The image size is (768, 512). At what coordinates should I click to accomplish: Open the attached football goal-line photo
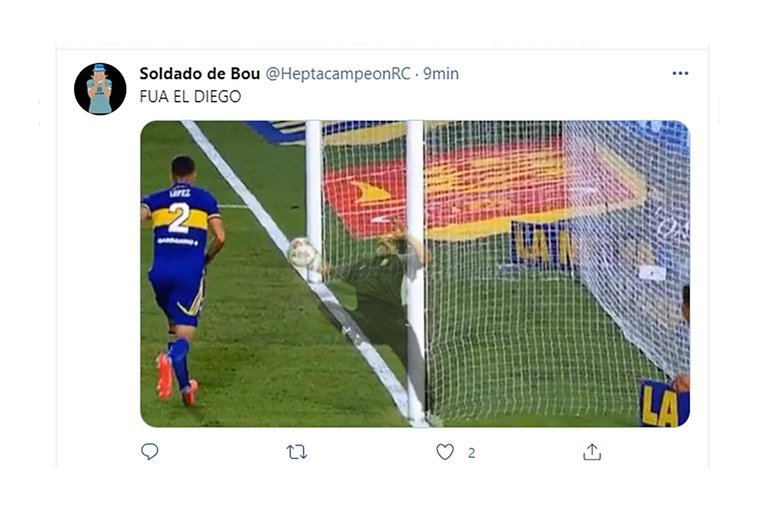point(415,273)
